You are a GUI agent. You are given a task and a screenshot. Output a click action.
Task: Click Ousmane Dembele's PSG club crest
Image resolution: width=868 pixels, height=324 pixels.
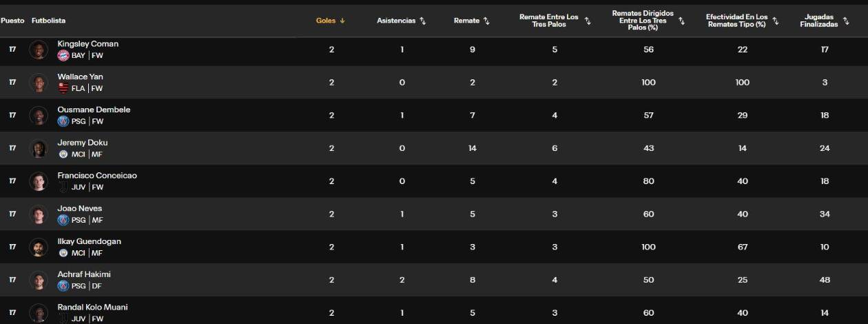coord(63,121)
